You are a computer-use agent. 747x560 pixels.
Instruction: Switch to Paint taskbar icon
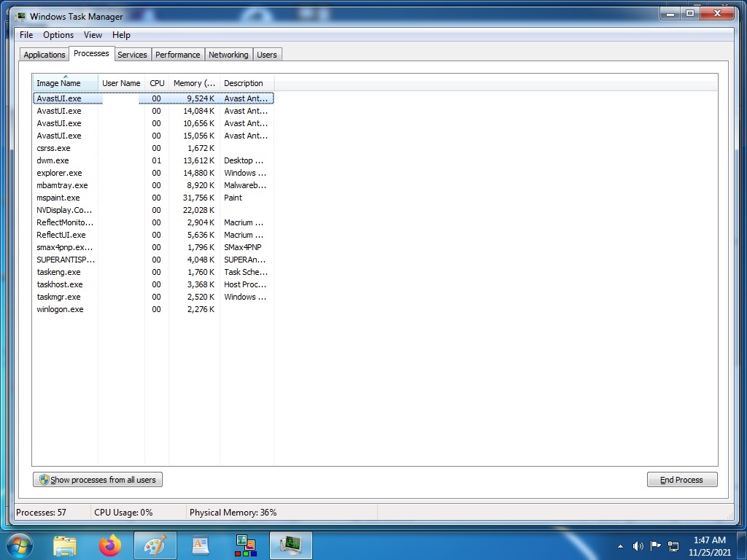[x=155, y=545]
